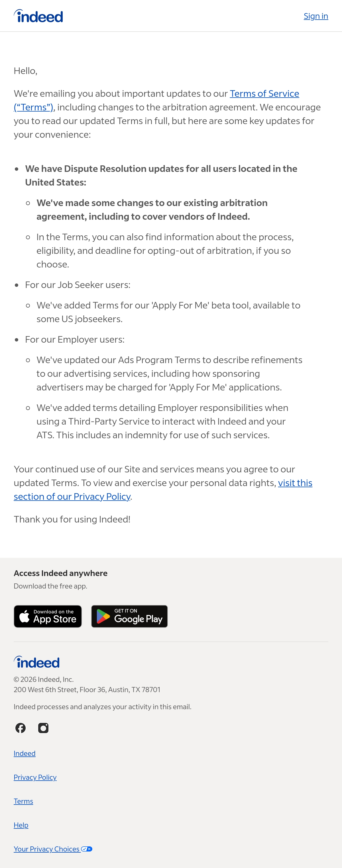Image resolution: width=342 pixels, height=868 pixels.
Task: Open 'section of our Privacy Policy' link
Action: click(x=72, y=496)
